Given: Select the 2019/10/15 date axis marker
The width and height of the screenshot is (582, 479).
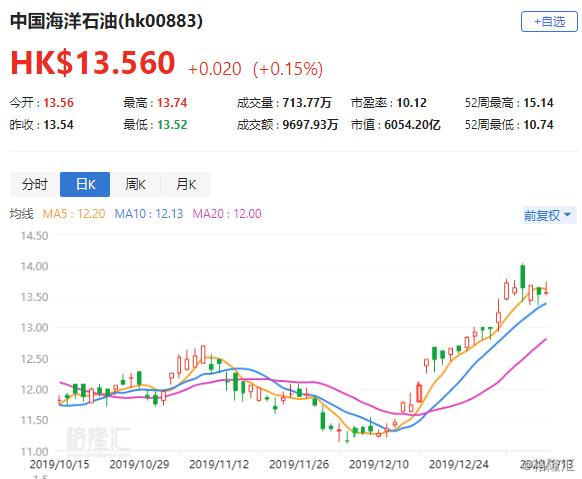Looking at the screenshot, I should [x=59, y=464].
